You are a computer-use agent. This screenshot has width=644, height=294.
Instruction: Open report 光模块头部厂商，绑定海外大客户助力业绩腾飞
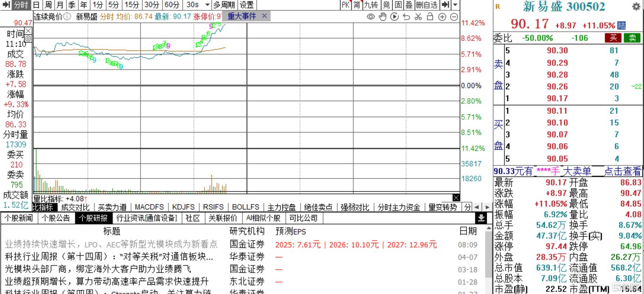[98, 270]
